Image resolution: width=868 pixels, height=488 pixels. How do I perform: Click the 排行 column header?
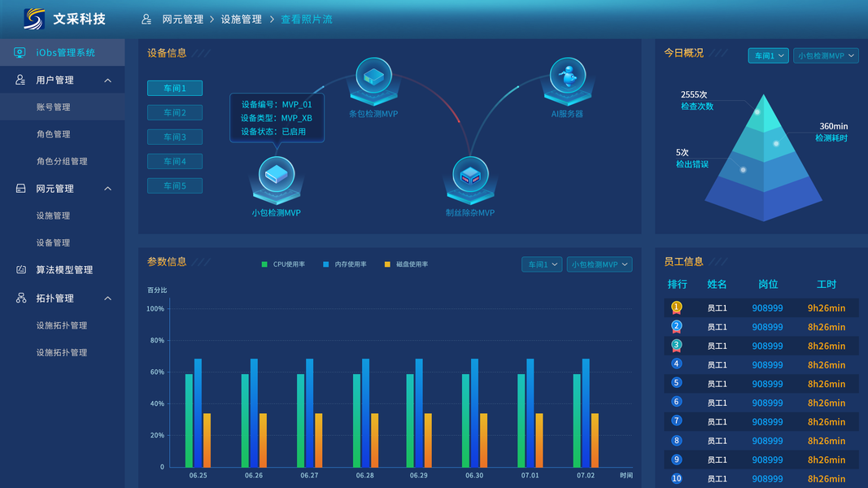677,284
